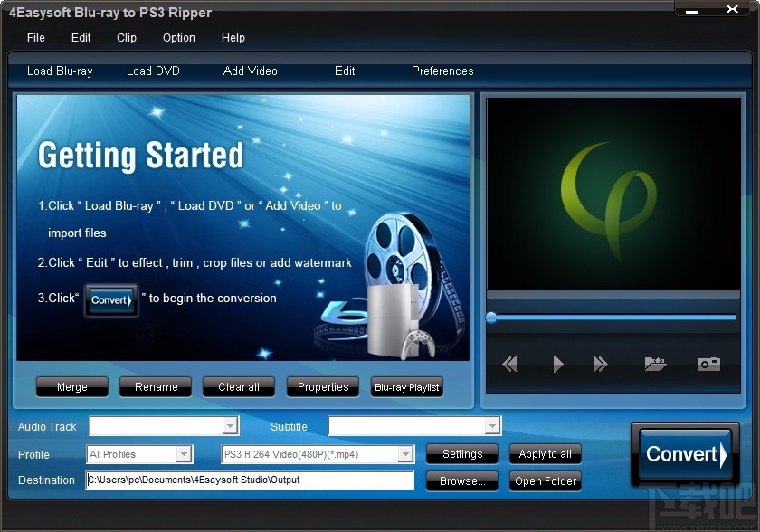
Task: Click Load Blu-ray on the toolbar
Action: [60, 71]
